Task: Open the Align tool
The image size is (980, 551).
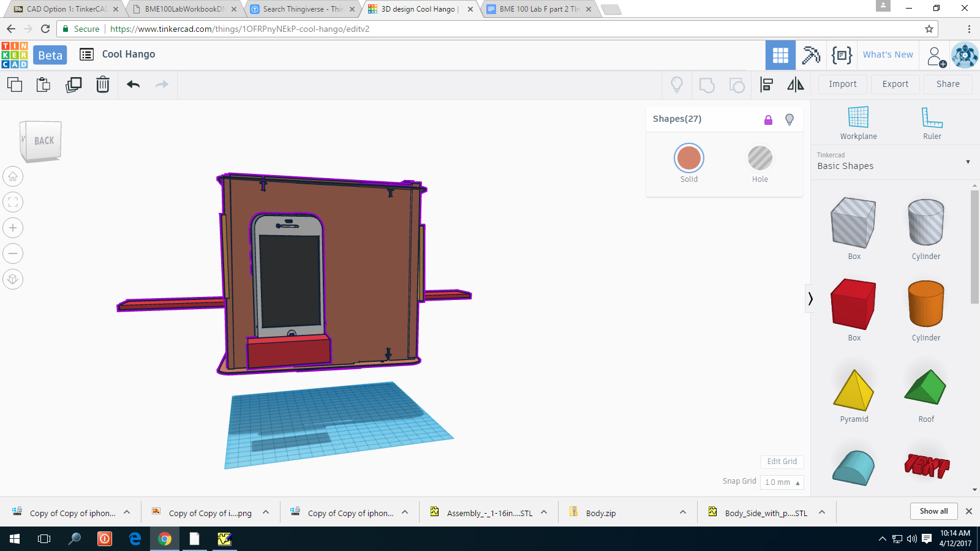Action: pyautogui.click(x=766, y=84)
